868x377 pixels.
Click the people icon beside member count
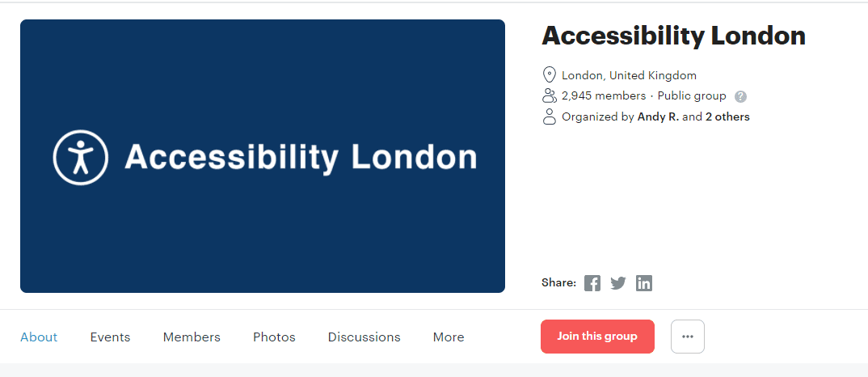(550, 96)
